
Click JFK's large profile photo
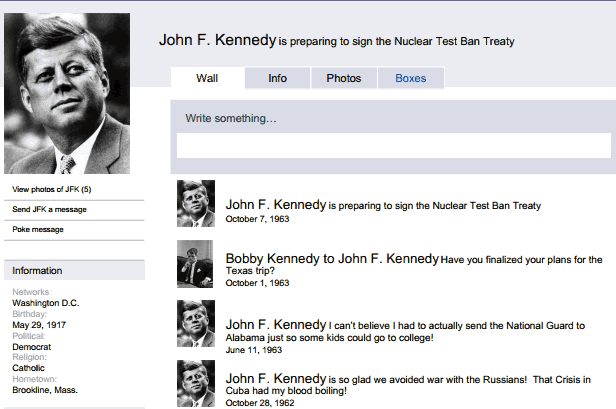click(x=67, y=93)
